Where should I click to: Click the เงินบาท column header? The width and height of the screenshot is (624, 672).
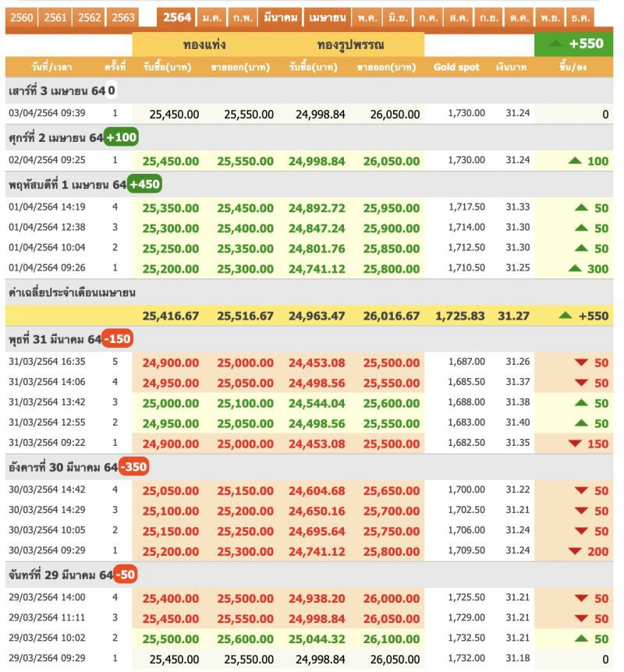[511, 67]
